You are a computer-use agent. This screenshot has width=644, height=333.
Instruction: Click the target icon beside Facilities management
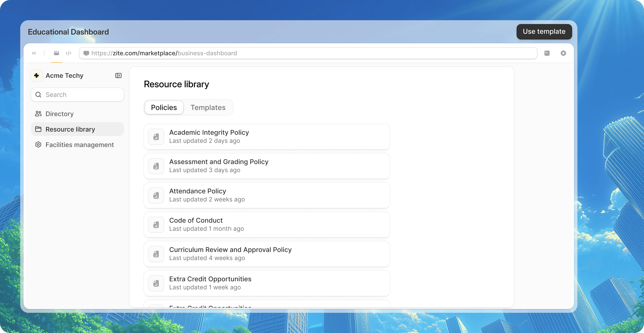pos(38,145)
